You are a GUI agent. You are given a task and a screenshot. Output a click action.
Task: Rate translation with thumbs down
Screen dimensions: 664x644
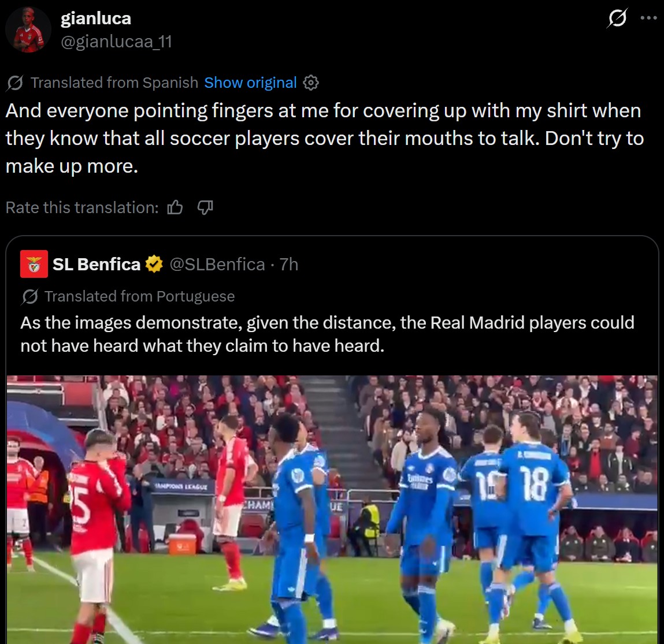tap(205, 207)
